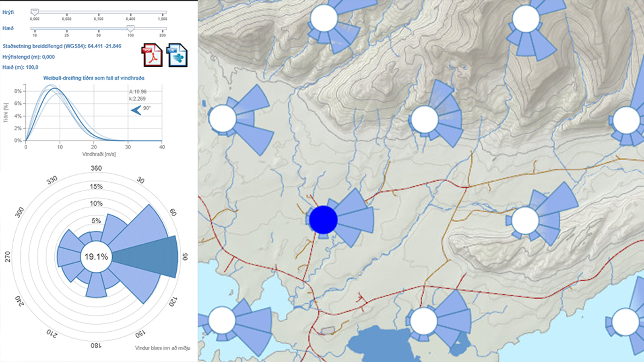Select wind rose marker beside the dark-blue lake
The width and height of the screenshot is (644, 362).
pyautogui.click(x=423, y=321)
